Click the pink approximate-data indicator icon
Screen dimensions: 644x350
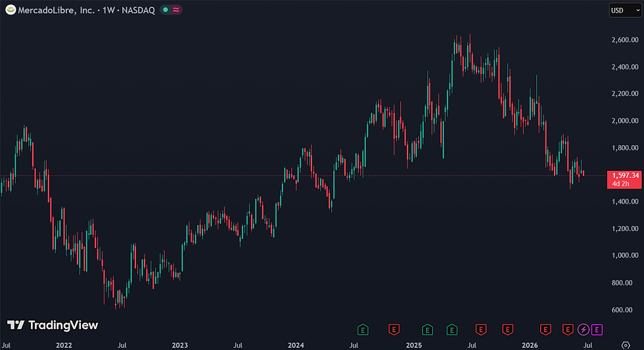click(176, 10)
